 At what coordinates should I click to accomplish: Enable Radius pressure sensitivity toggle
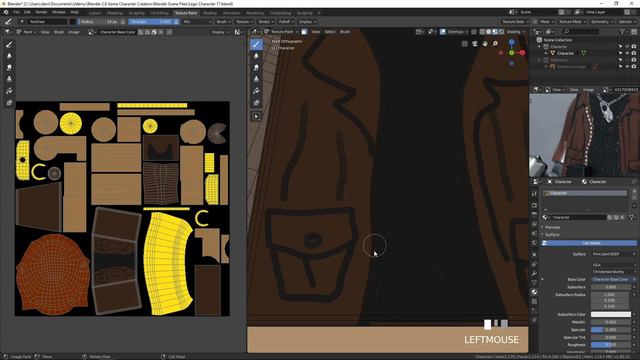tap(122, 22)
